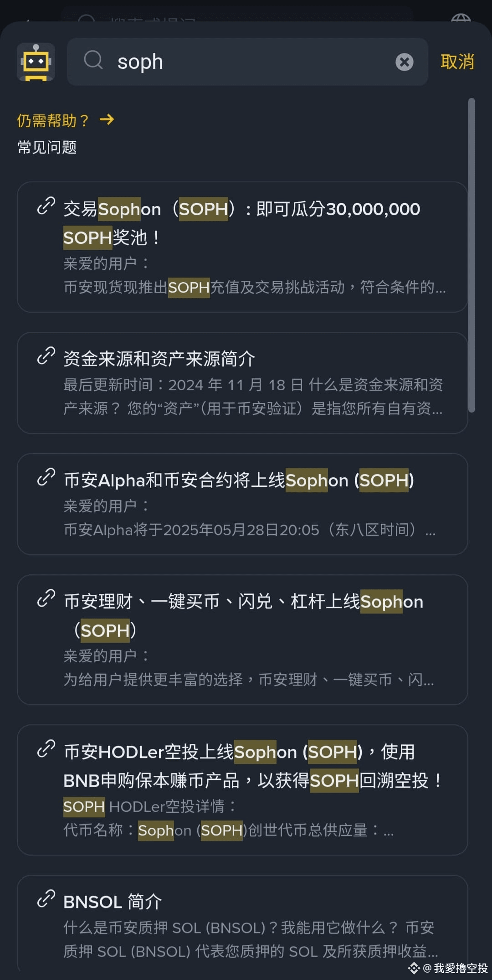492x980 pixels.
Task: Open 交易Sophon 瓜分30,000,000 SOPH奖池 result
Action: (x=242, y=247)
